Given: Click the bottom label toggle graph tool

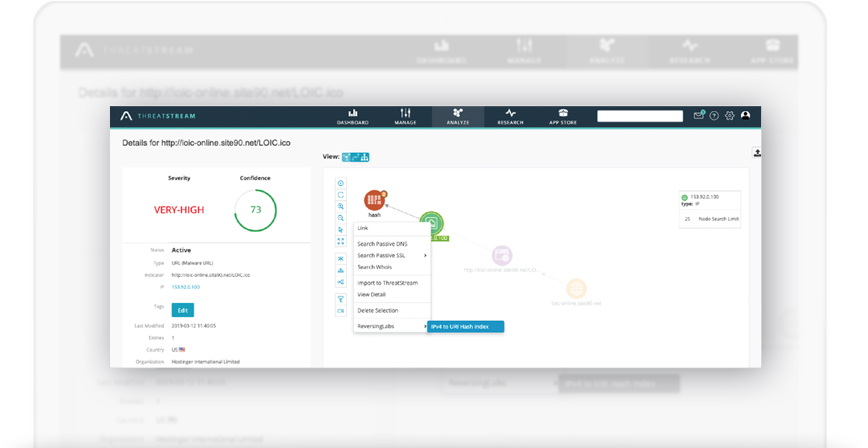Looking at the screenshot, I should (x=340, y=311).
